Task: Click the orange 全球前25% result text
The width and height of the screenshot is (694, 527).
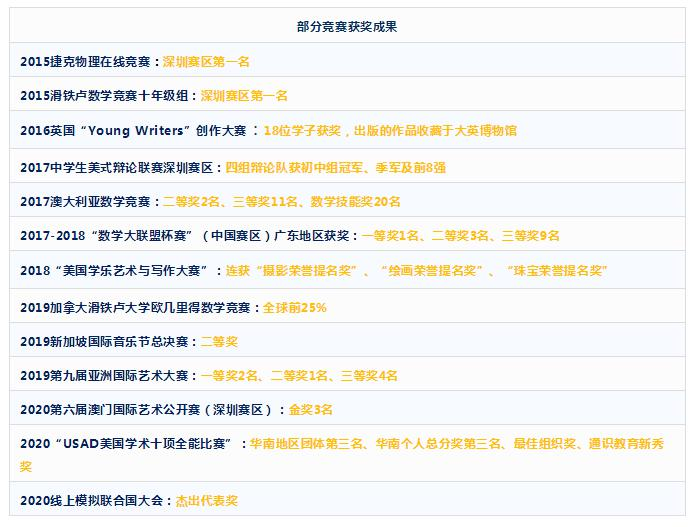Action: click(x=294, y=307)
